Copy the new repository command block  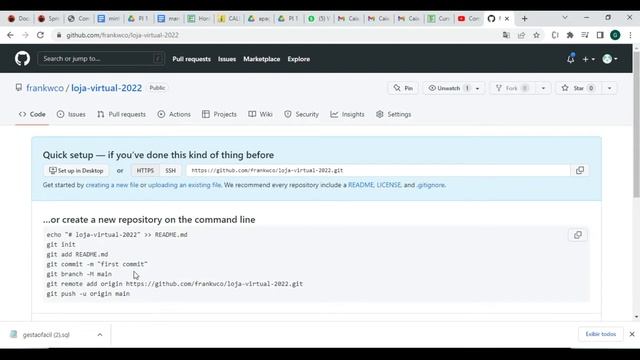click(x=578, y=235)
